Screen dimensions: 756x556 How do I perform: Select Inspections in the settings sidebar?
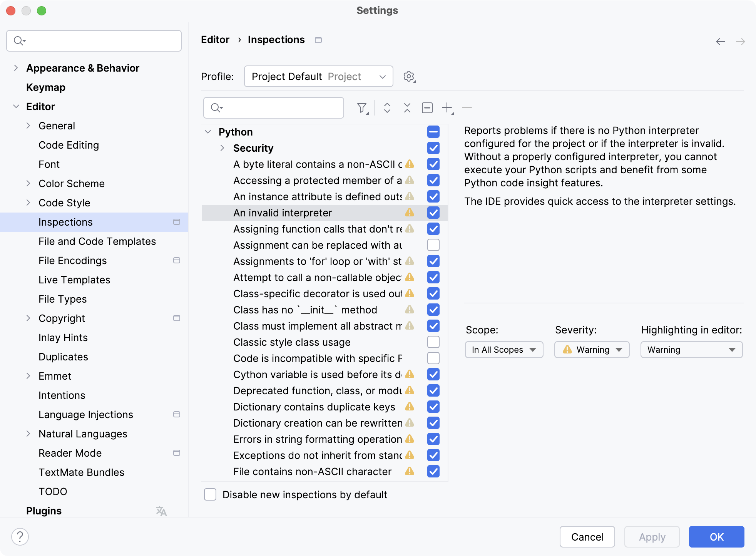(65, 222)
